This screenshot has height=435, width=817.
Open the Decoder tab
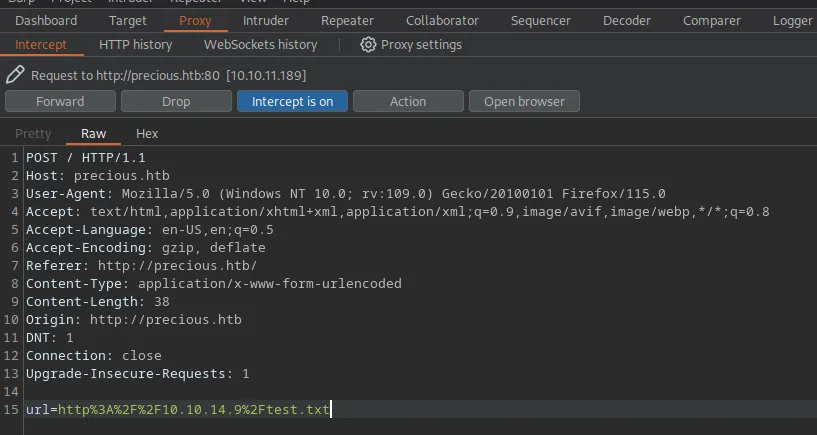click(627, 20)
